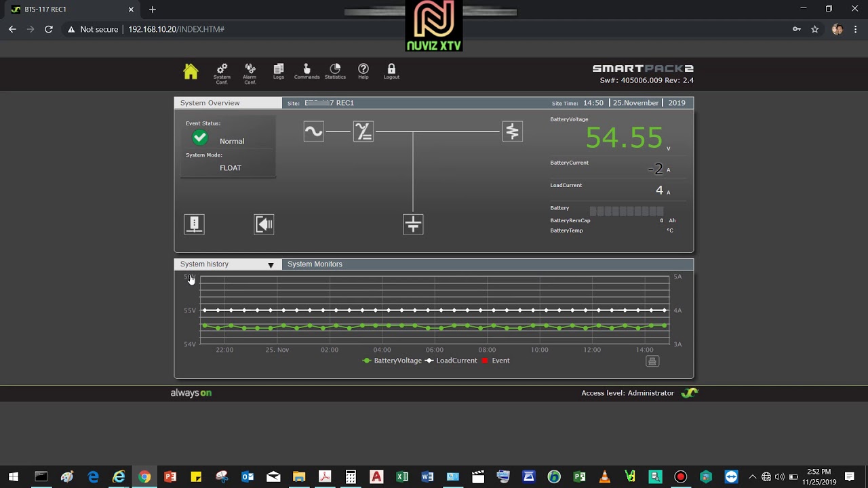
Task: Open the notifications action center
Action: coord(850,477)
